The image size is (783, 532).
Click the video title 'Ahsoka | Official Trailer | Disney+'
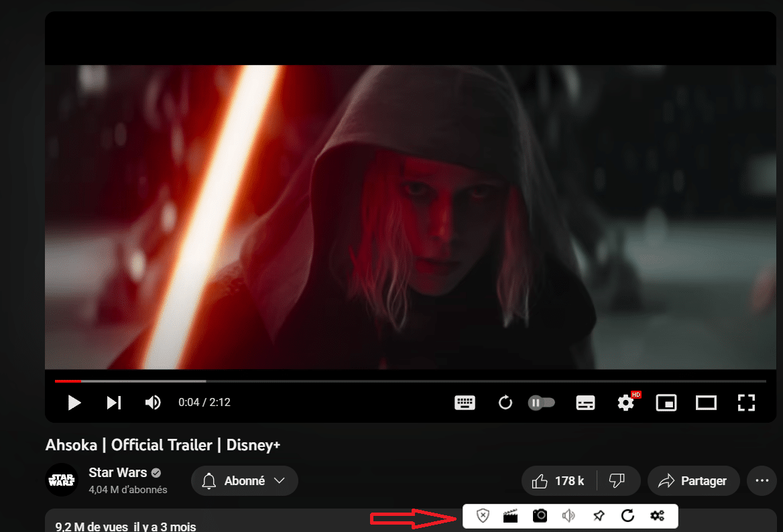(163, 445)
